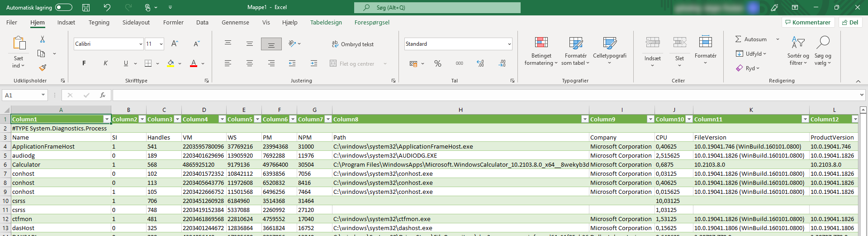Click the Del share button
The width and height of the screenshot is (868, 236).
pyautogui.click(x=850, y=22)
